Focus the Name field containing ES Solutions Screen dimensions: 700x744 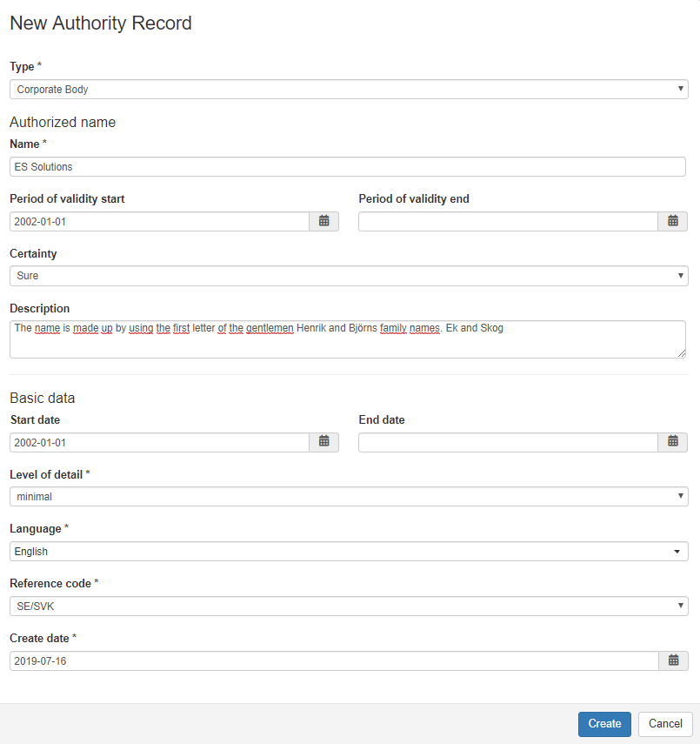point(348,166)
